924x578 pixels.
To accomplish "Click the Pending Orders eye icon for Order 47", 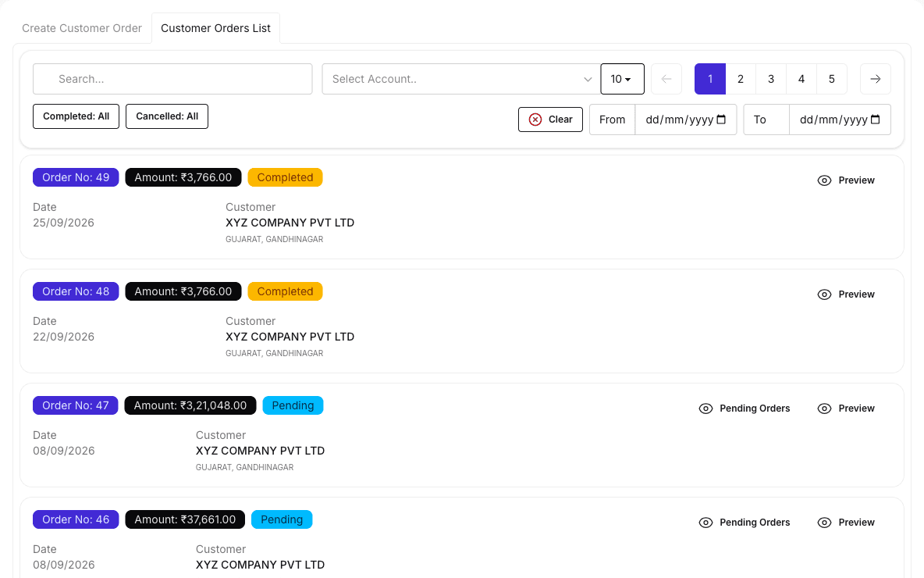I will [x=706, y=409].
